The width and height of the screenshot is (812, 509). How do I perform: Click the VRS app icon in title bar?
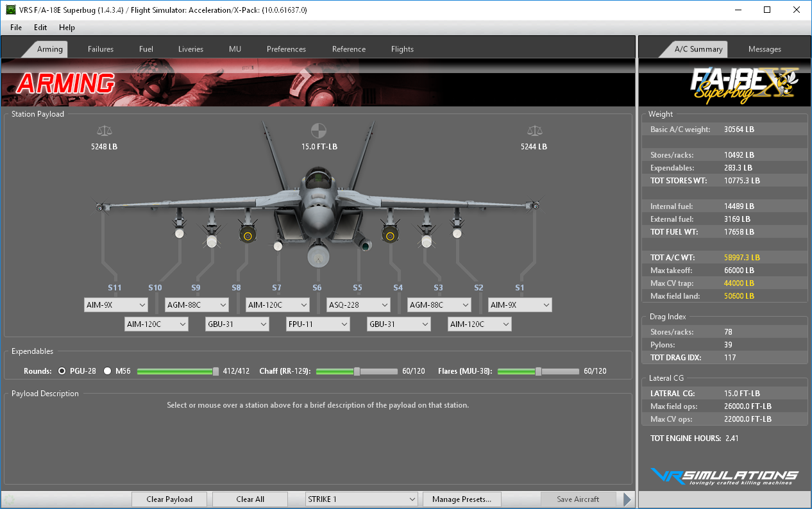pos(11,10)
